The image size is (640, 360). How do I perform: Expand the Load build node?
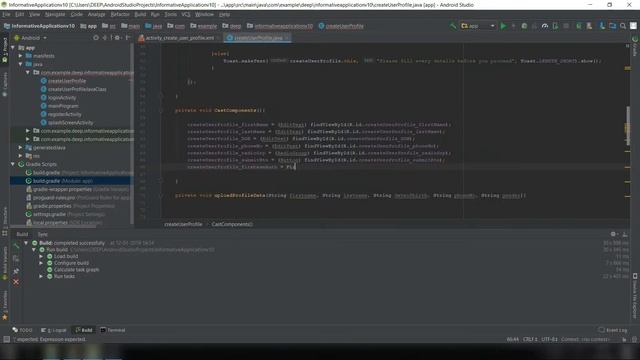[x=41, y=256]
